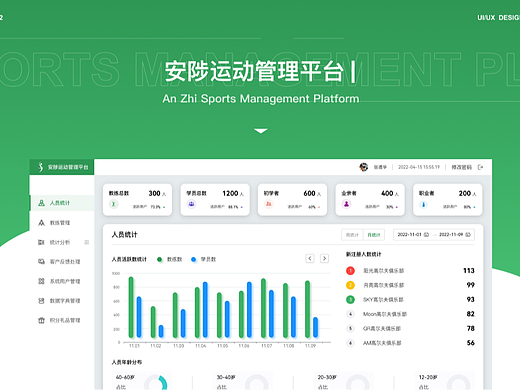The width and height of the screenshot is (520, 390).
Task: Click the user avatar in the top bar
Action: click(364, 167)
